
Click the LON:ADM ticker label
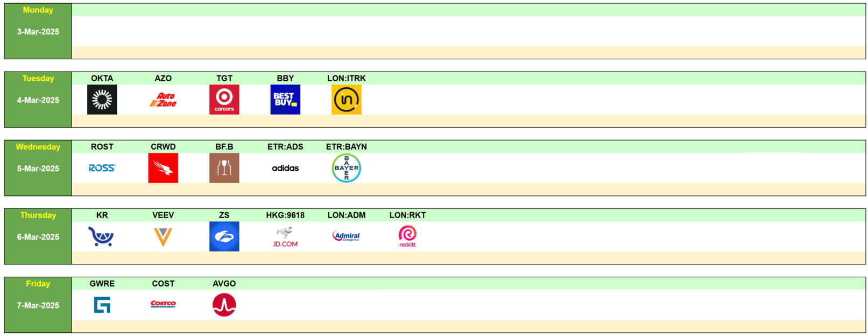point(347,215)
